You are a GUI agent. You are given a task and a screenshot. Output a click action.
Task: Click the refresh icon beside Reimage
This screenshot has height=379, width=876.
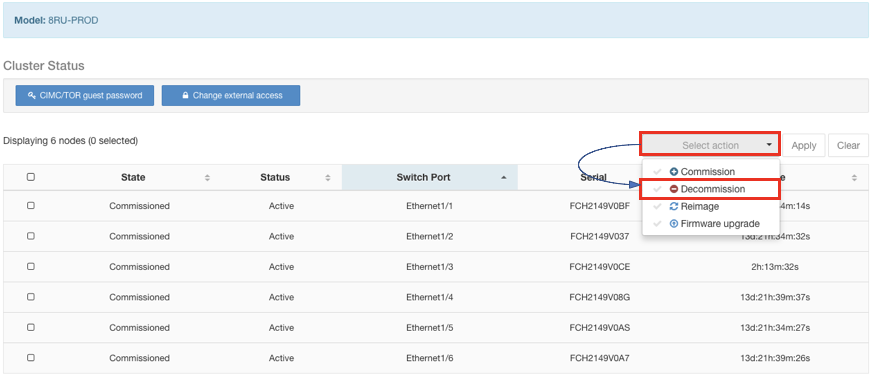(674, 207)
